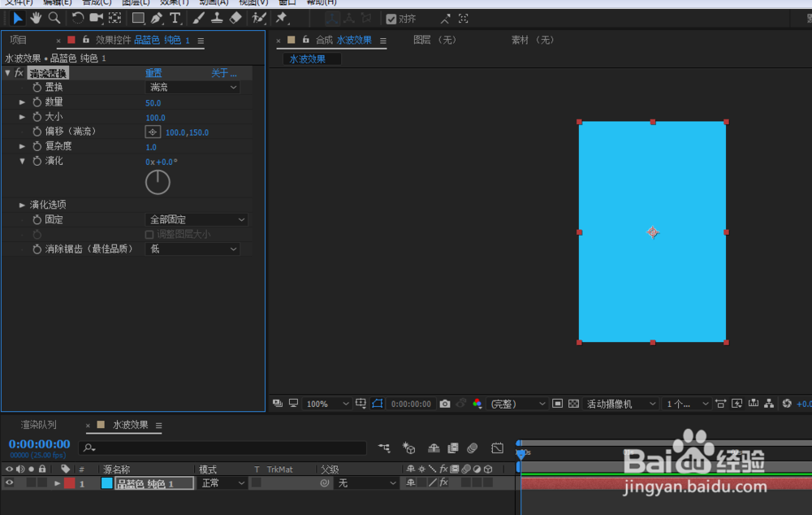Click the Region of Interest icon
The width and height of the screenshot is (812, 515).
pos(557,404)
